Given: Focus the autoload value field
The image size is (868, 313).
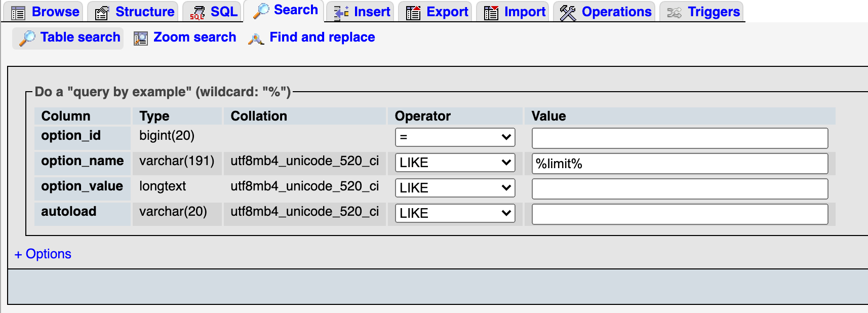Looking at the screenshot, I should (x=680, y=214).
